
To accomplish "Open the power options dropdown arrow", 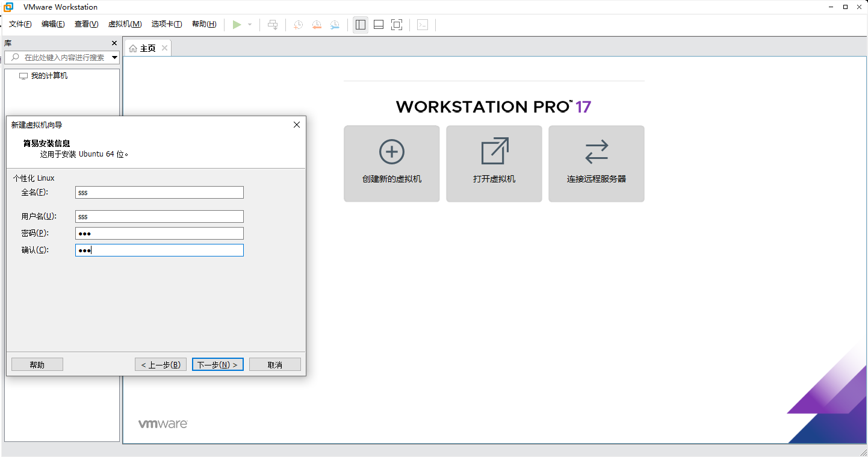I will click(250, 25).
